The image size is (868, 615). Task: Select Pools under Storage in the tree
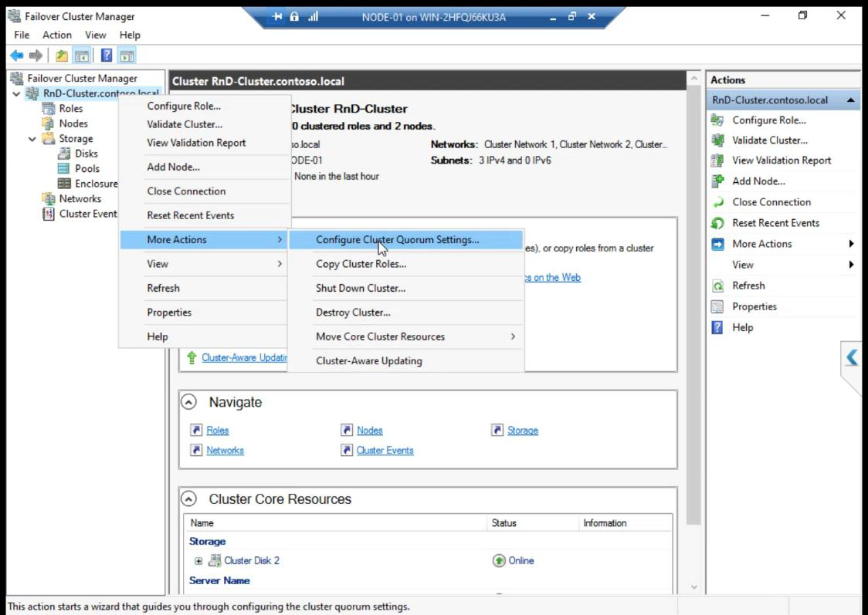click(x=87, y=169)
